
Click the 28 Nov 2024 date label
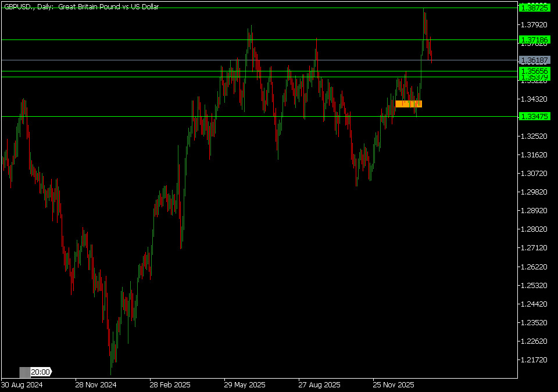(95, 384)
